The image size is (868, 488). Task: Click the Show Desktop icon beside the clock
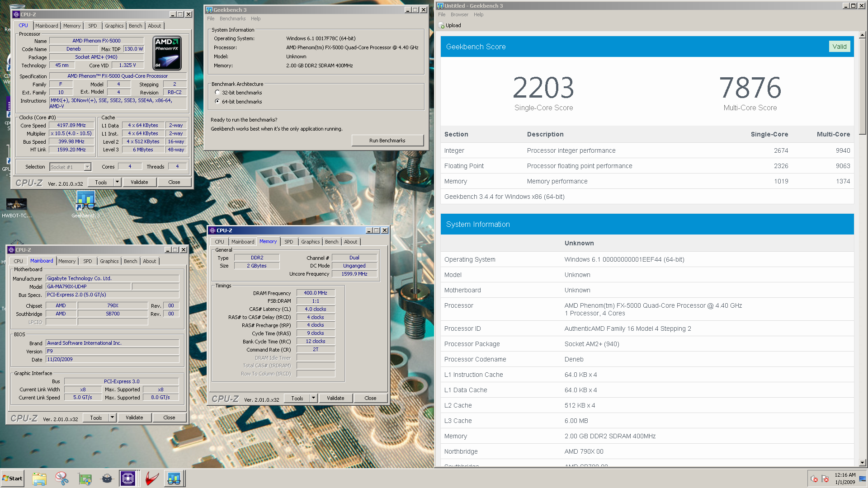click(863, 479)
